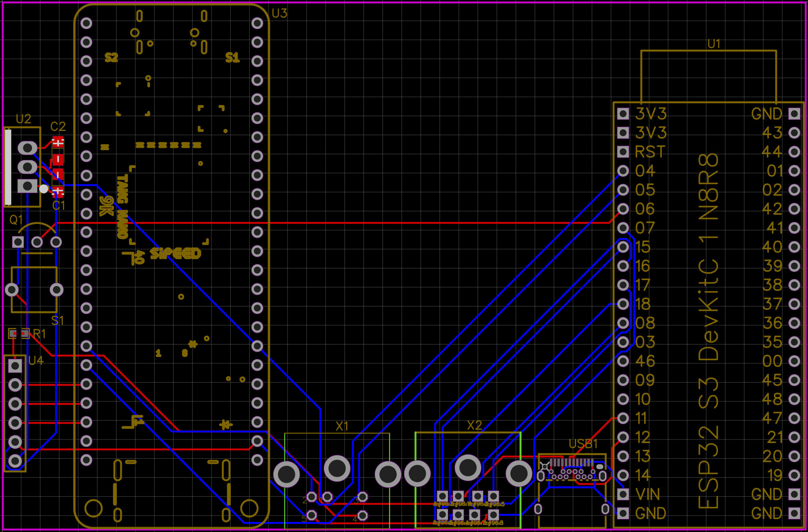
Task: Select pad 07 where the red trace ends
Action: [623, 228]
